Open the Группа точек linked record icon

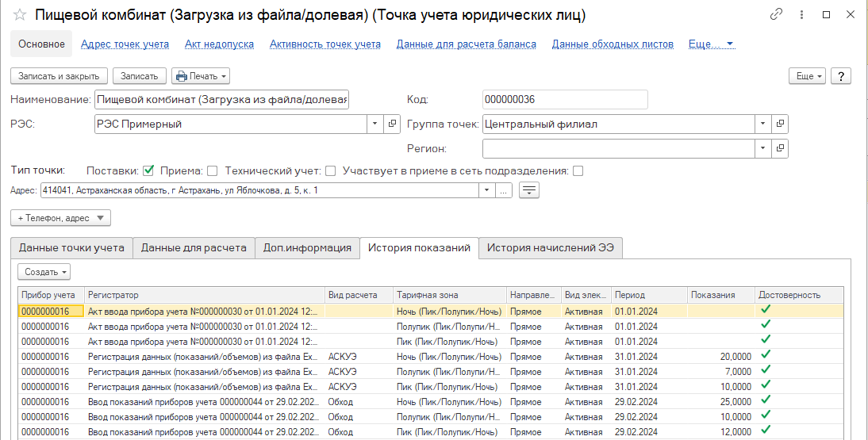[x=780, y=124]
